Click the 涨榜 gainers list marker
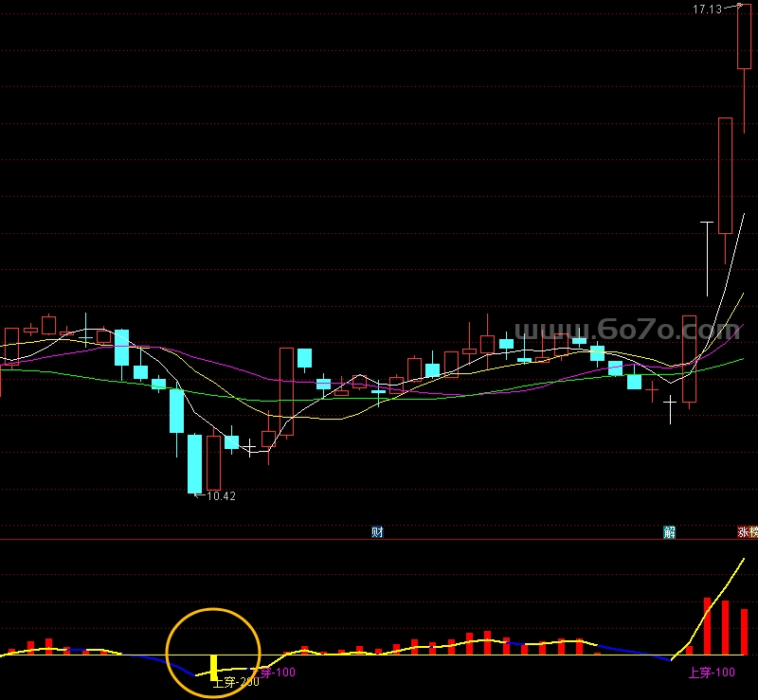 click(x=748, y=532)
